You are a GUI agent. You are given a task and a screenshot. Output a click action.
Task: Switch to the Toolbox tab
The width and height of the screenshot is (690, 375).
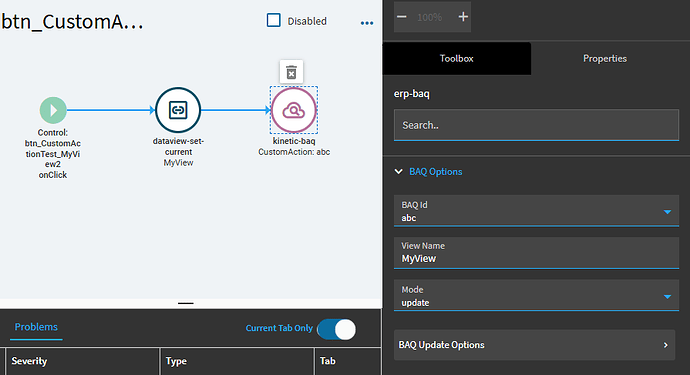tap(457, 59)
